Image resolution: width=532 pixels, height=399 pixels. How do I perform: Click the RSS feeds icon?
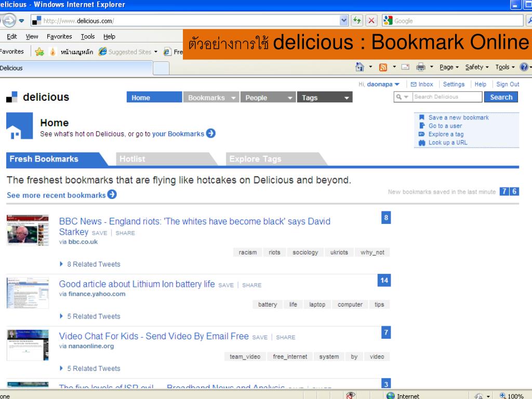click(383, 67)
